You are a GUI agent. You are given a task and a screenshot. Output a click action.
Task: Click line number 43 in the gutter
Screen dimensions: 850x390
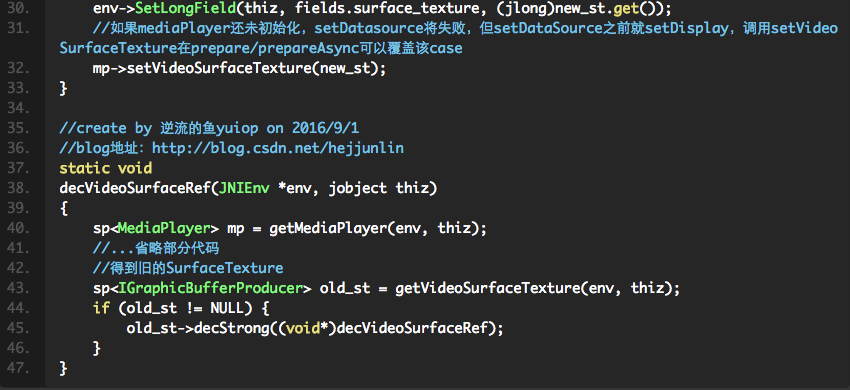[x=18, y=287]
